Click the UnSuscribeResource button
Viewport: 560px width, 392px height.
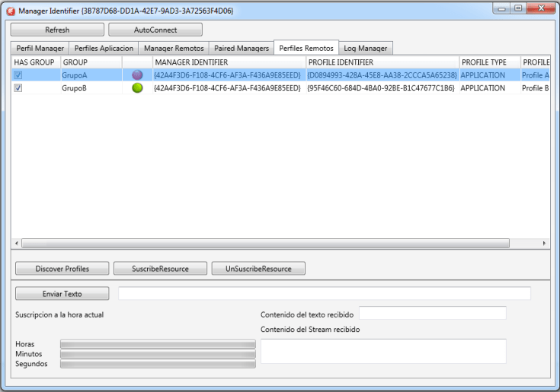point(259,268)
